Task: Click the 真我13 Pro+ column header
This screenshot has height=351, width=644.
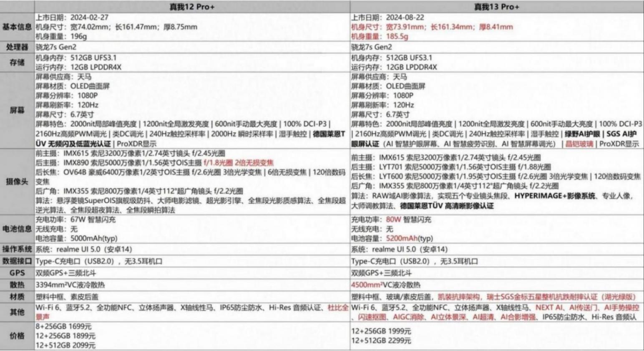Action: tap(496, 7)
